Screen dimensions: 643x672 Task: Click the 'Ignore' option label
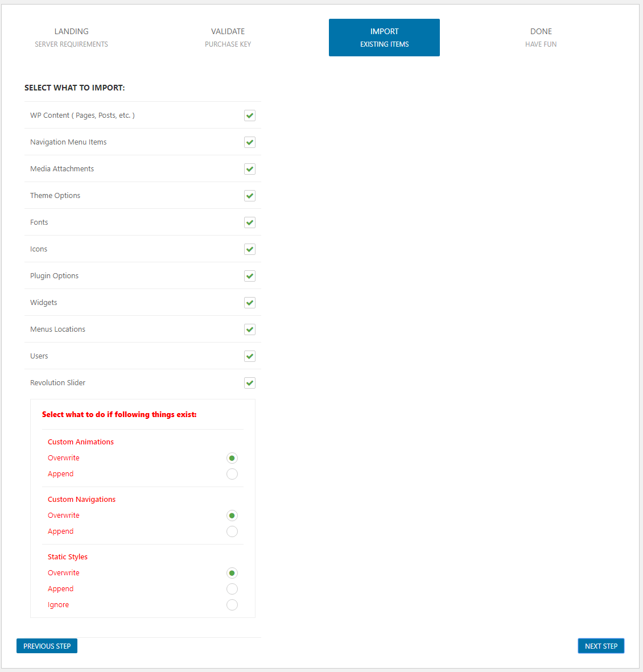click(58, 605)
